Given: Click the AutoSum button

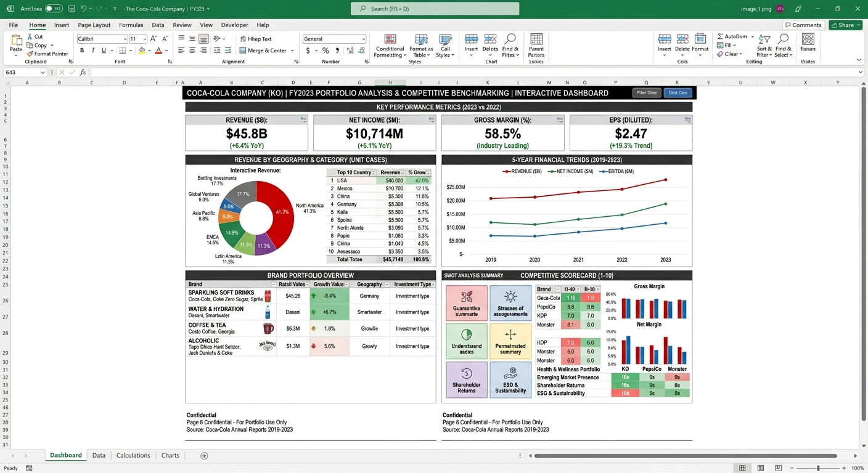Looking at the screenshot, I should point(736,36).
